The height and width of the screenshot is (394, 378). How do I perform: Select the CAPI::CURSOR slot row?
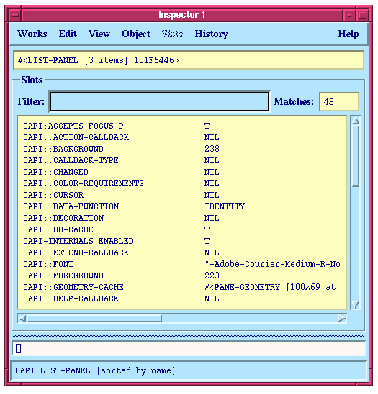tap(182, 195)
